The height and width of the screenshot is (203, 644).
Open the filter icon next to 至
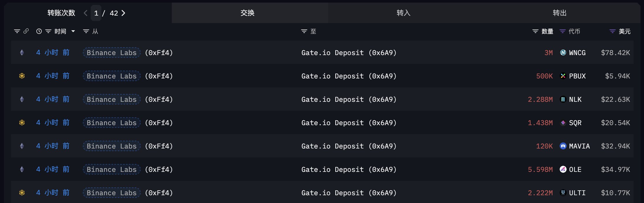tap(304, 31)
